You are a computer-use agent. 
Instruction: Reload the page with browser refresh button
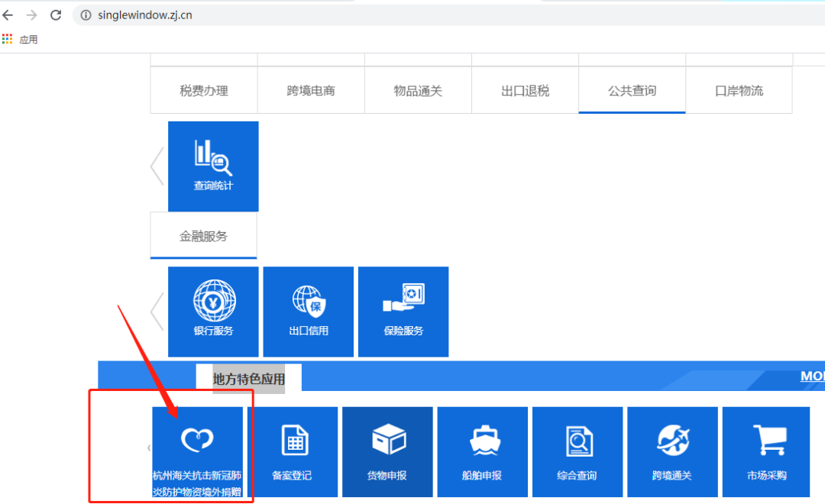tap(56, 15)
